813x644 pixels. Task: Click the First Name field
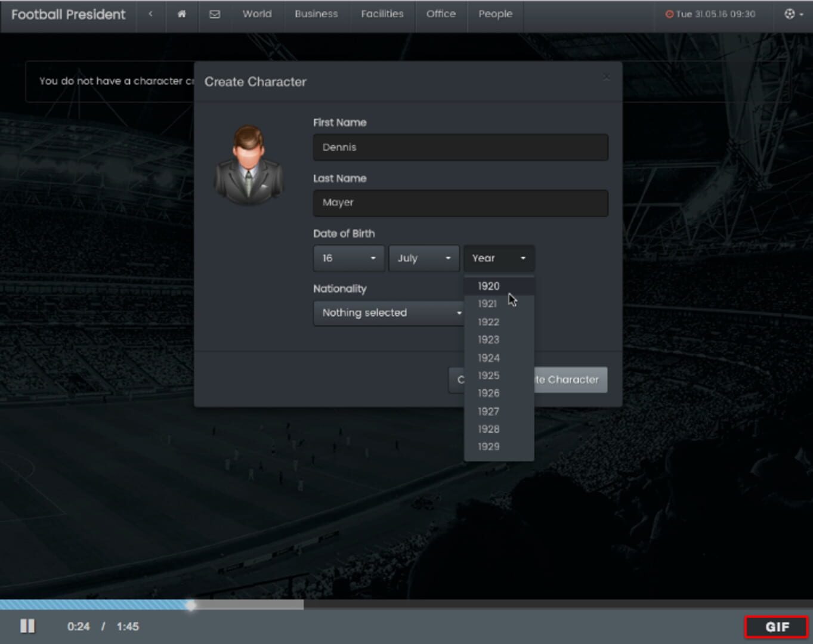[460, 147]
